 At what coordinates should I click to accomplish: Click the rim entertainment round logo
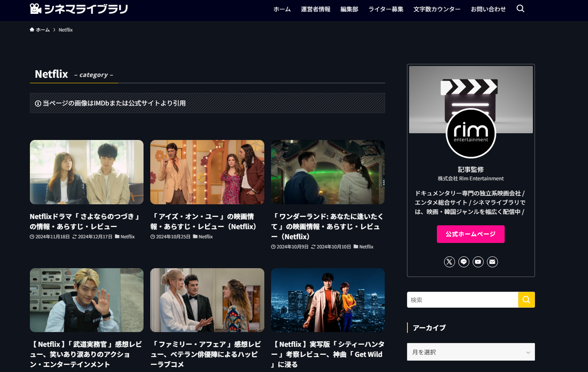(471, 133)
